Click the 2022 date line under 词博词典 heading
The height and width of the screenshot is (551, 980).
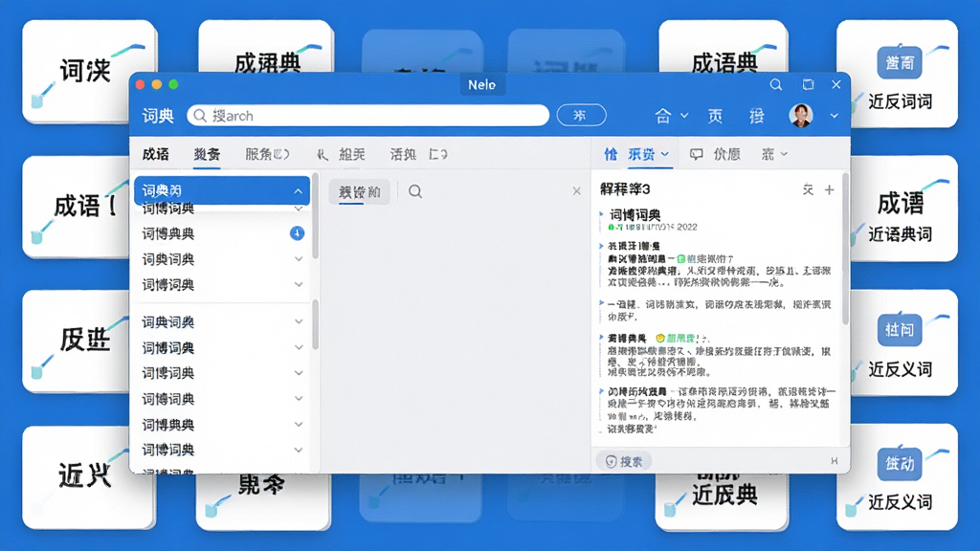tap(653, 227)
